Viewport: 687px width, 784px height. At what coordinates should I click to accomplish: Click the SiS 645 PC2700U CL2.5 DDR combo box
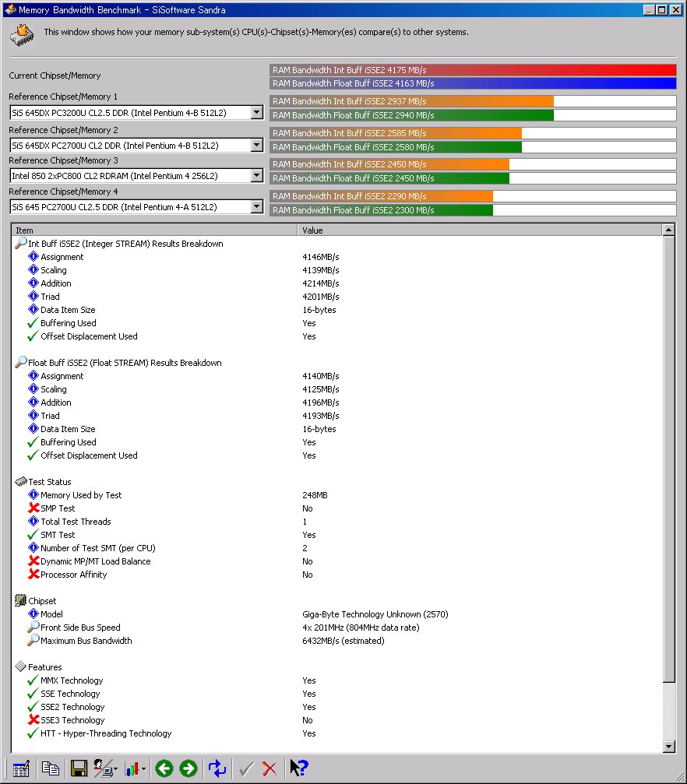click(x=136, y=206)
